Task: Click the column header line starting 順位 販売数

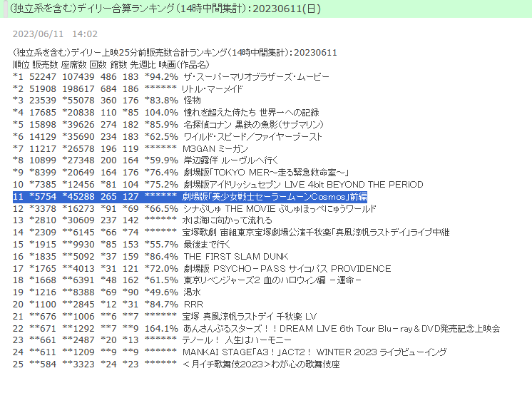Action: [111, 64]
